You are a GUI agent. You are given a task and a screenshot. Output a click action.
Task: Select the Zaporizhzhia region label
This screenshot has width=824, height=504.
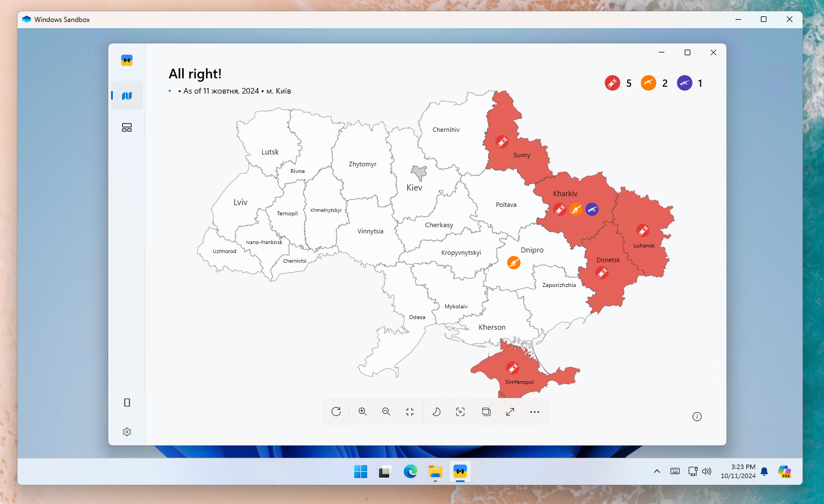coord(559,285)
